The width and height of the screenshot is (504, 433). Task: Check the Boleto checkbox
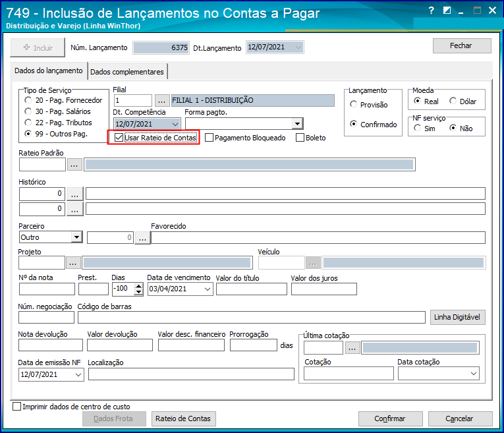pos(300,138)
